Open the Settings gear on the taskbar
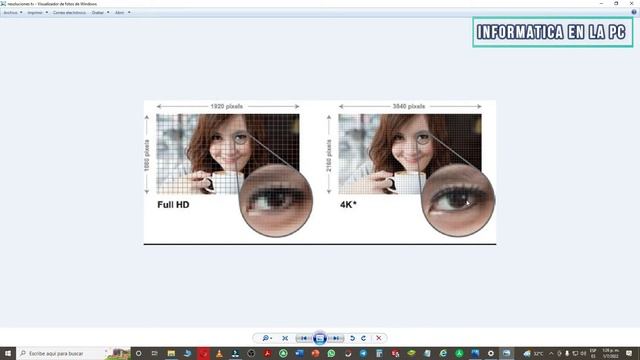Screen dimensions: 640x360 pos(491,353)
